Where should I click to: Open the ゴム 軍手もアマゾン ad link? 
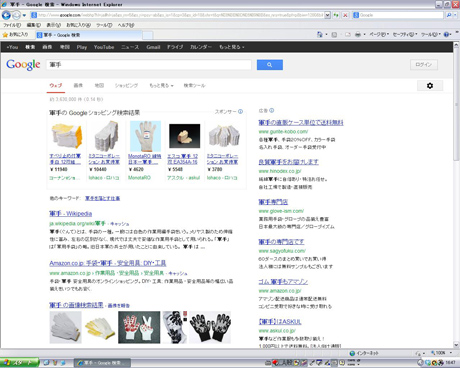pos(283,282)
